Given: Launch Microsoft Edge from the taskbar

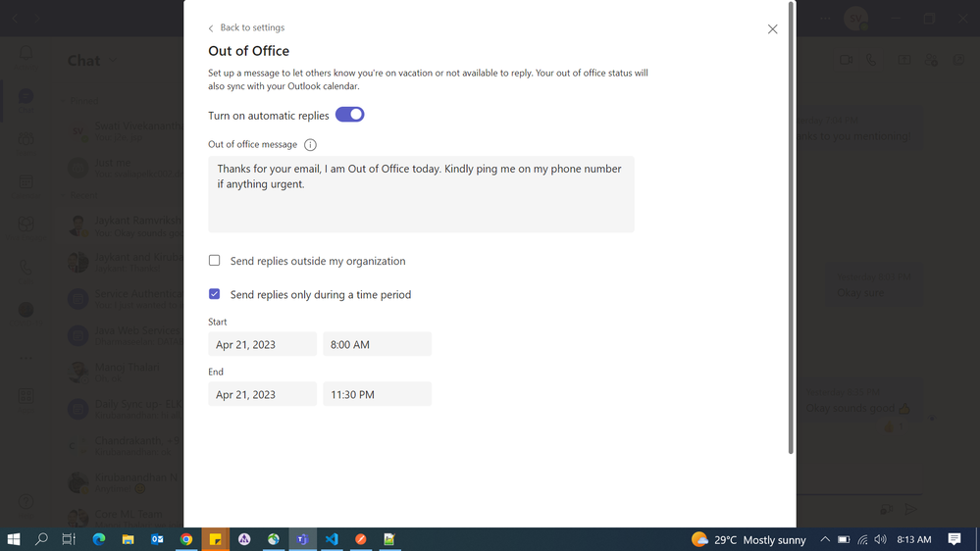Looking at the screenshot, I should click(x=99, y=539).
